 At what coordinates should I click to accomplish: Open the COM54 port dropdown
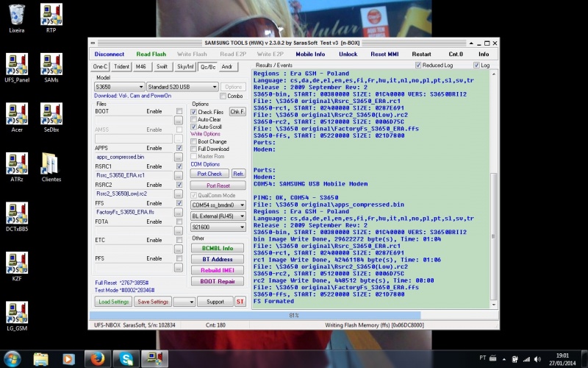[x=218, y=205]
